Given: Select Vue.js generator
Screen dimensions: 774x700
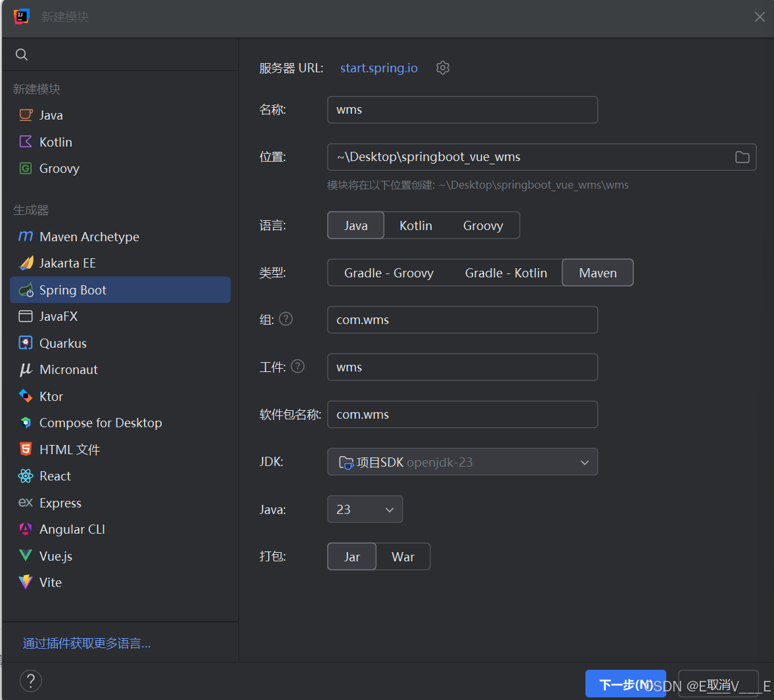Looking at the screenshot, I should (x=120, y=556).
